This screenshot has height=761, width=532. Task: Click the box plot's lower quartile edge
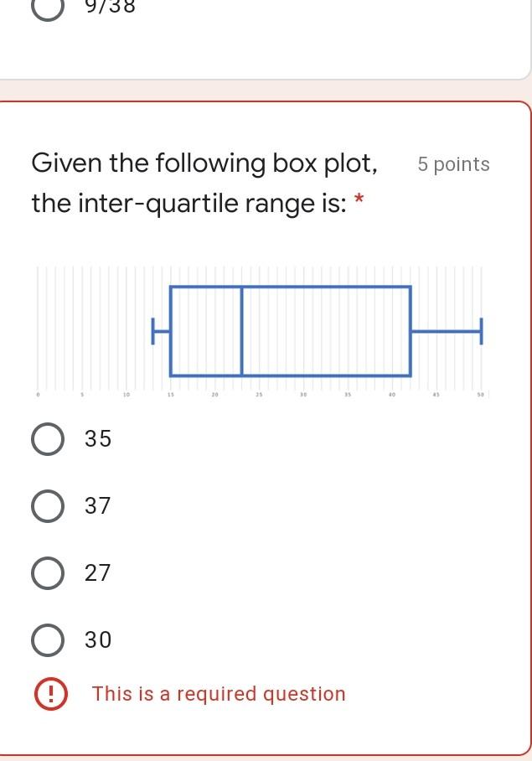click(171, 331)
